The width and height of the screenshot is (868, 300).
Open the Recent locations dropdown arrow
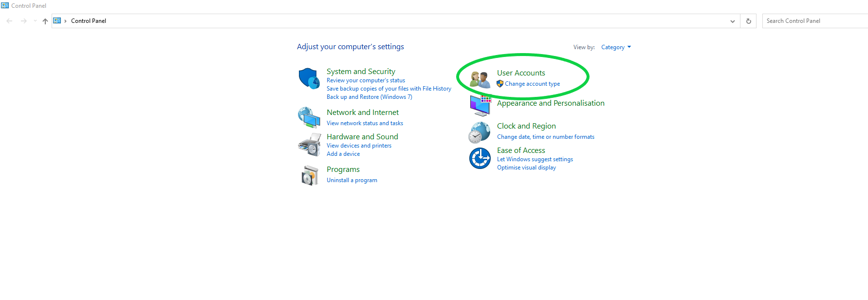click(35, 21)
